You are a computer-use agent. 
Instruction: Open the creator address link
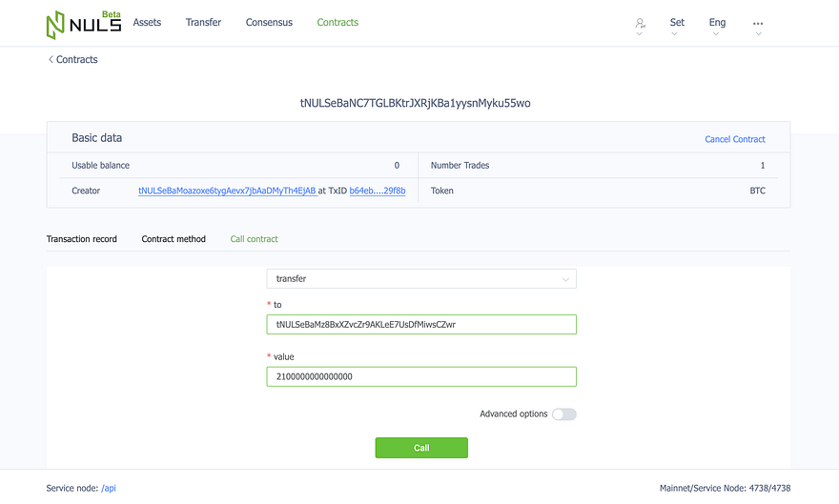228,191
